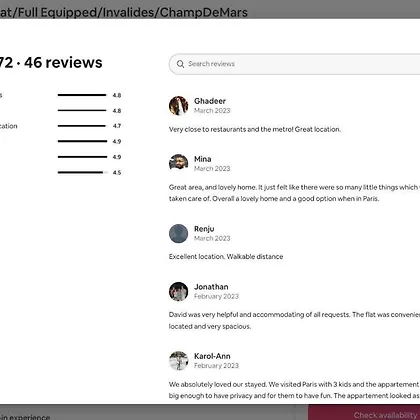This screenshot has height=420, width=420.
Task: Click the 4.7 location rating bar
Action: click(x=83, y=126)
